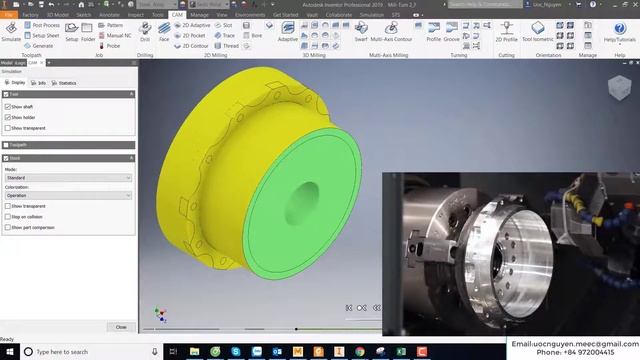Select the Pattern tool

coord(111,25)
